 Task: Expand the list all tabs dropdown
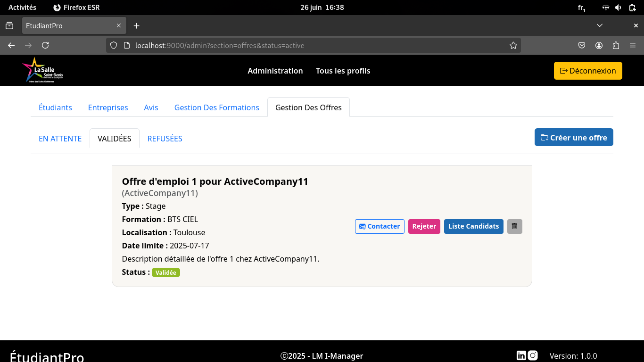[600, 25]
